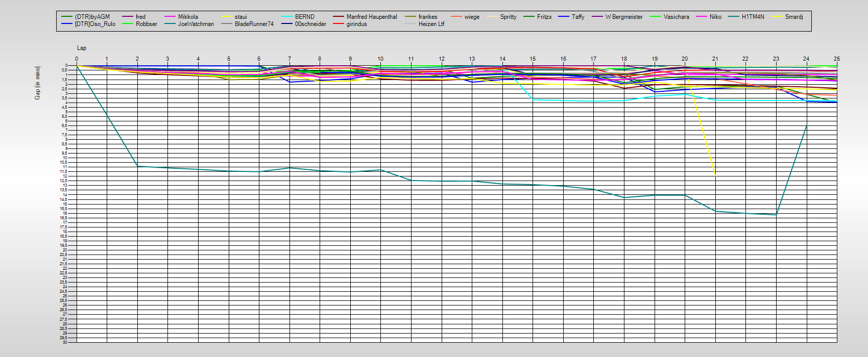Click the [DTR]Oso_Rulo legend entry
The image size is (868, 357).
coord(95,24)
